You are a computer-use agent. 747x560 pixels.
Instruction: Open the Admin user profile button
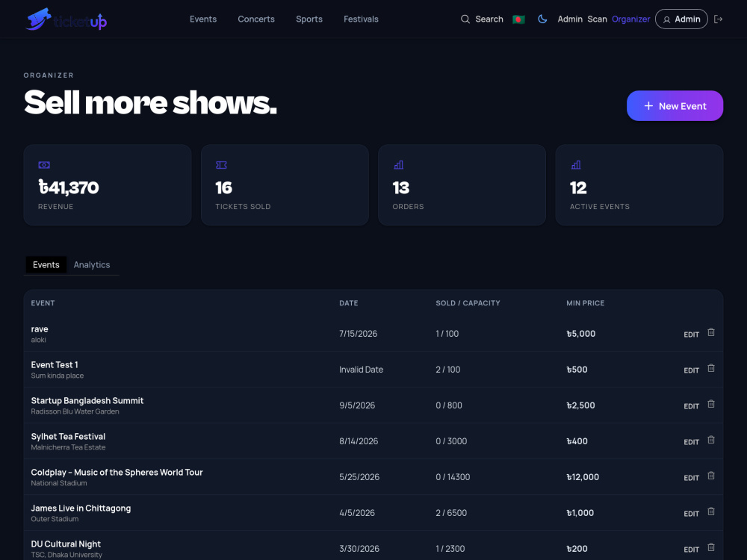point(681,19)
